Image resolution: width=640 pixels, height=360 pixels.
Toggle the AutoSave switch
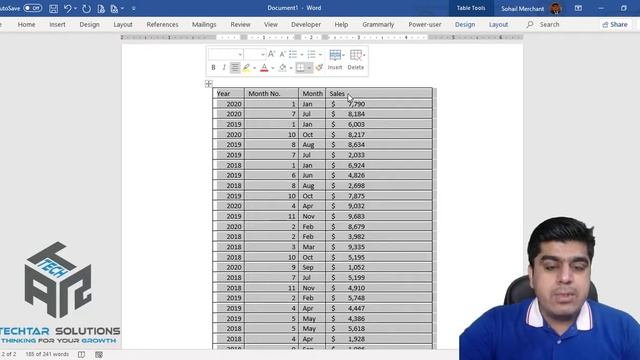click(x=32, y=8)
